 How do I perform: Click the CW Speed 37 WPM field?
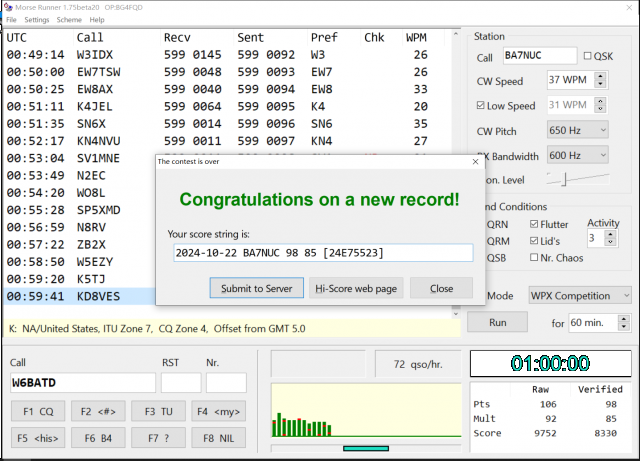coord(571,80)
